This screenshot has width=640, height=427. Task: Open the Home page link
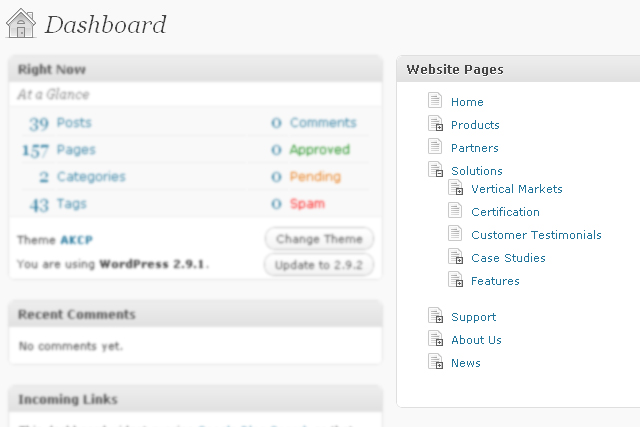pos(467,102)
